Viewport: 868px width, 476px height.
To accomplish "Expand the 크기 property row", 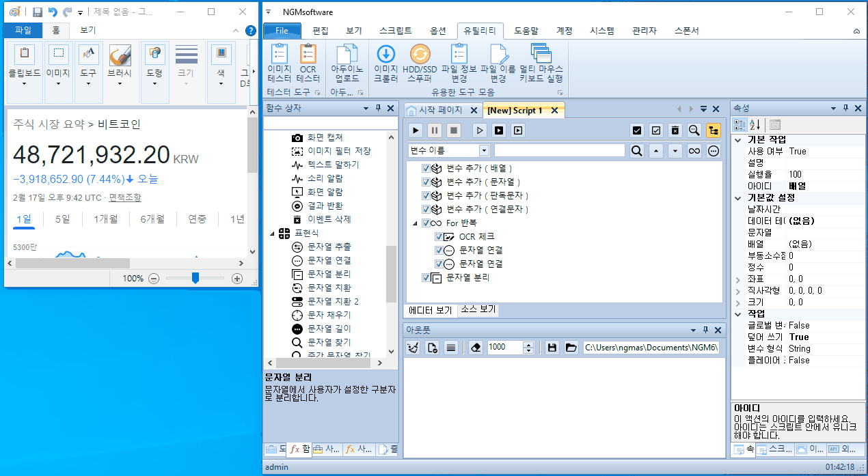I will click(x=737, y=303).
